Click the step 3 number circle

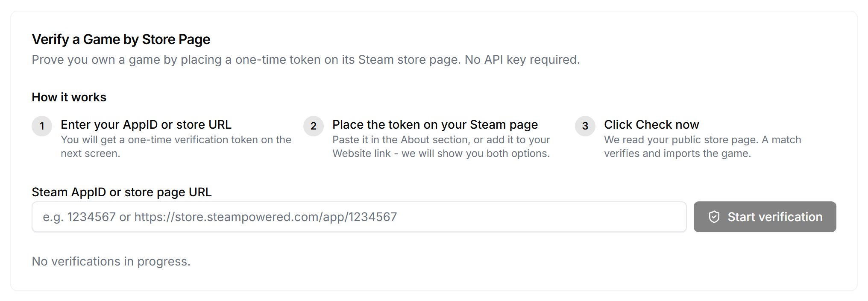pyautogui.click(x=585, y=126)
